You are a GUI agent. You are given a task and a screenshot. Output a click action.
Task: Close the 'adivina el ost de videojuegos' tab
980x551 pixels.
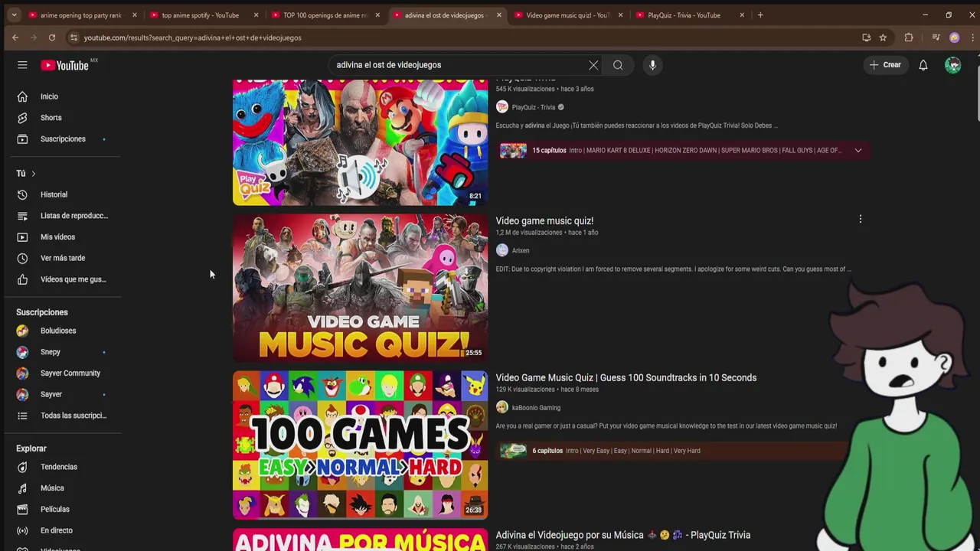point(499,15)
